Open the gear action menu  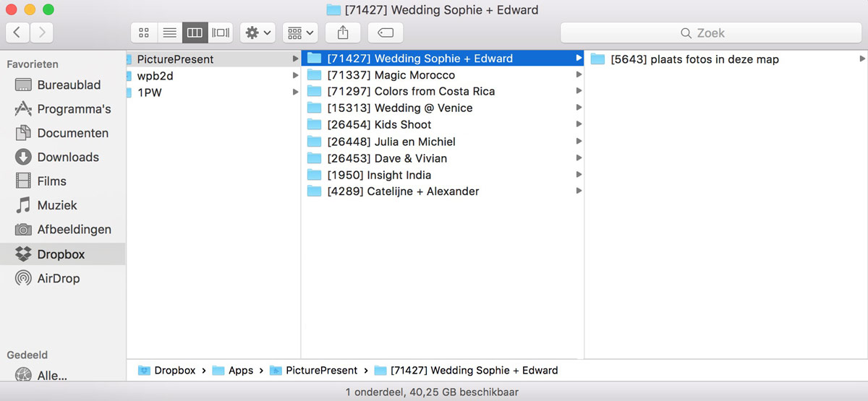coord(258,33)
